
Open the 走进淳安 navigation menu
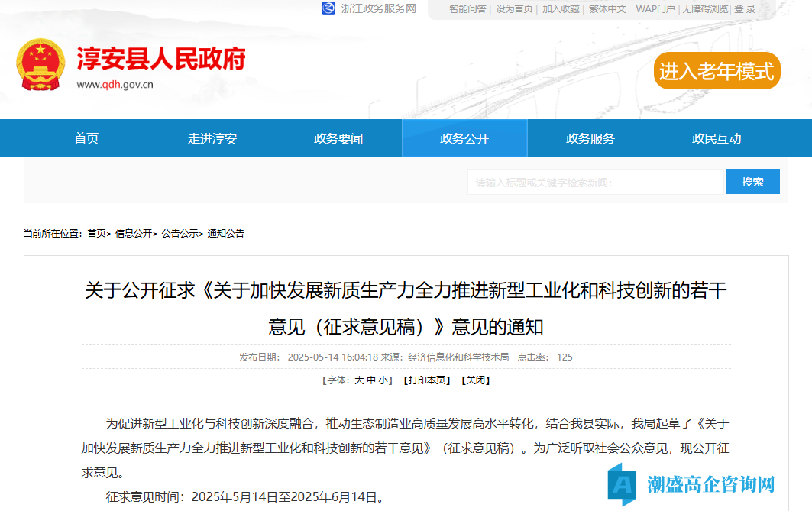pos(212,138)
